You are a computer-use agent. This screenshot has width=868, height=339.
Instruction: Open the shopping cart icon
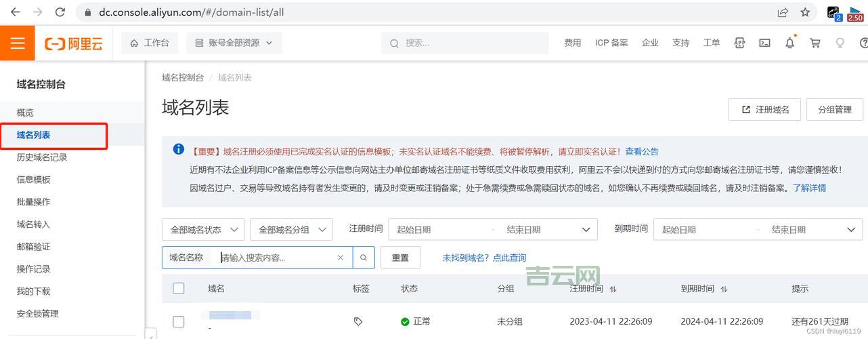tap(815, 43)
